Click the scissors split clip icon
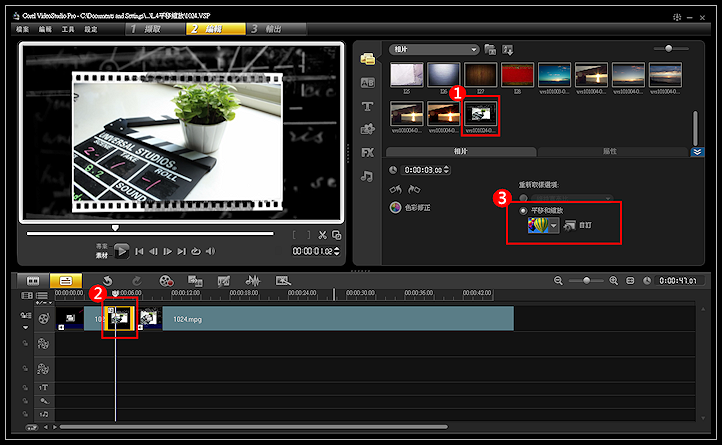Screen dimensions: 722x445 [x=322, y=235]
